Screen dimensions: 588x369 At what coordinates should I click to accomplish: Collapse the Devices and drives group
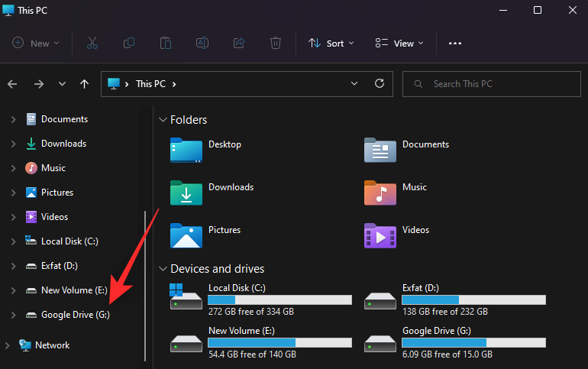coord(163,269)
